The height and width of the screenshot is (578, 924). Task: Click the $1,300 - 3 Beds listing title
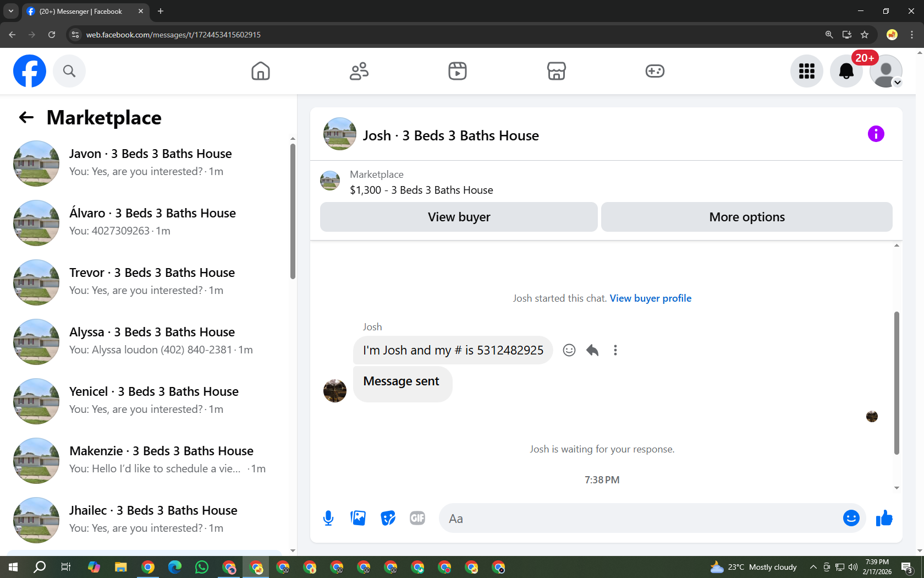pos(421,190)
